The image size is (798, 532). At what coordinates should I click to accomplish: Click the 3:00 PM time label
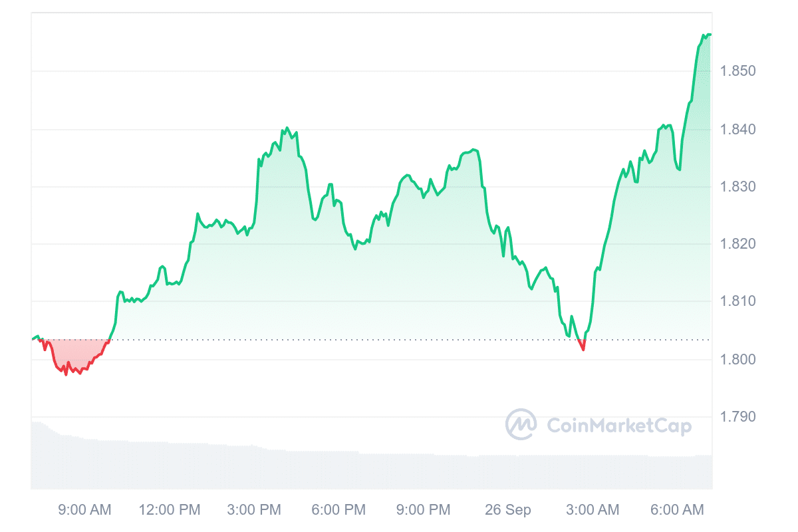tap(254, 510)
